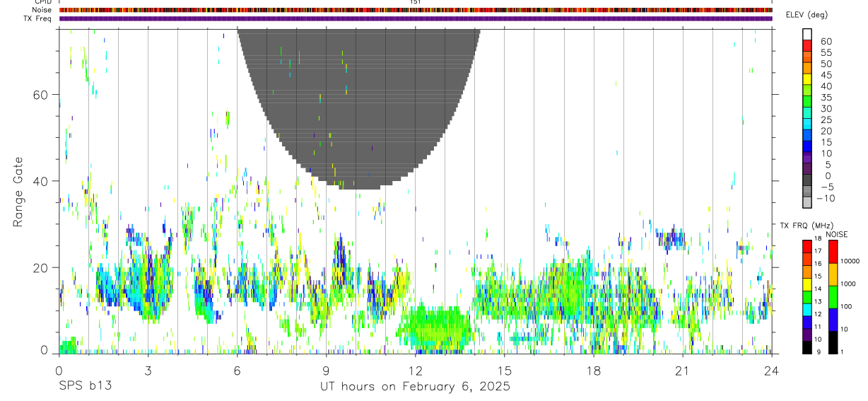Click the multicolored Noise strip above the plot
Screen dimensions: 868x401
[416, 10]
